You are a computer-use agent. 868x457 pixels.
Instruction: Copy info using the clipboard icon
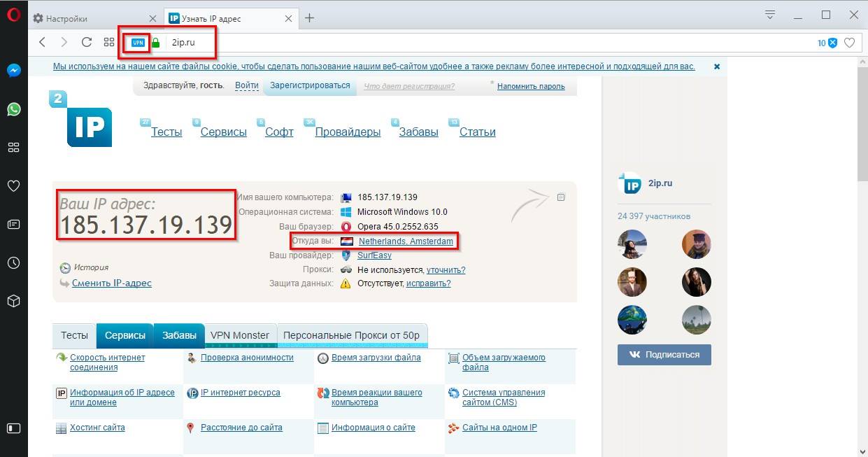561,197
